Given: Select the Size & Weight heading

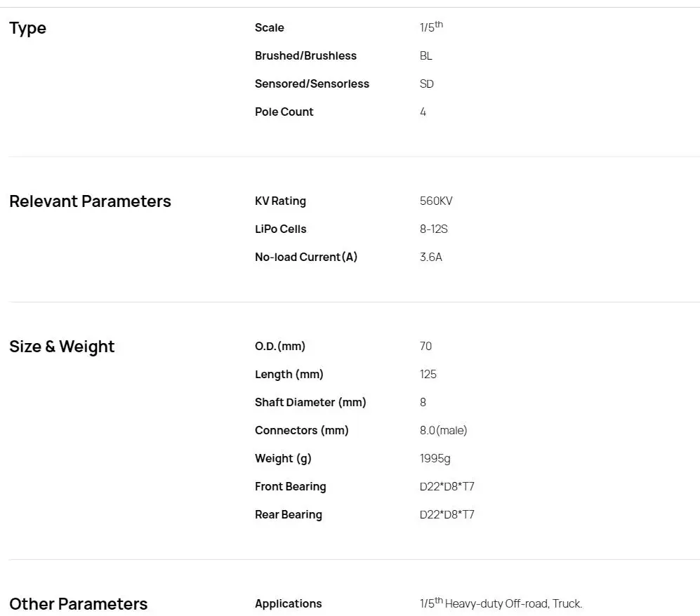Looking at the screenshot, I should click(x=62, y=347).
